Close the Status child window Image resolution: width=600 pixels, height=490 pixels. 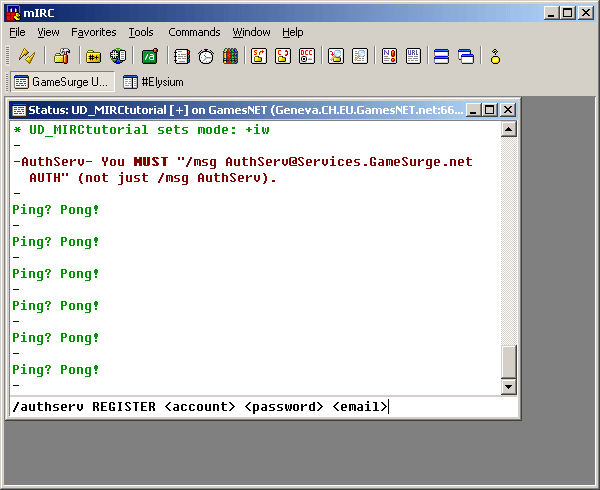[x=508, y=110]
